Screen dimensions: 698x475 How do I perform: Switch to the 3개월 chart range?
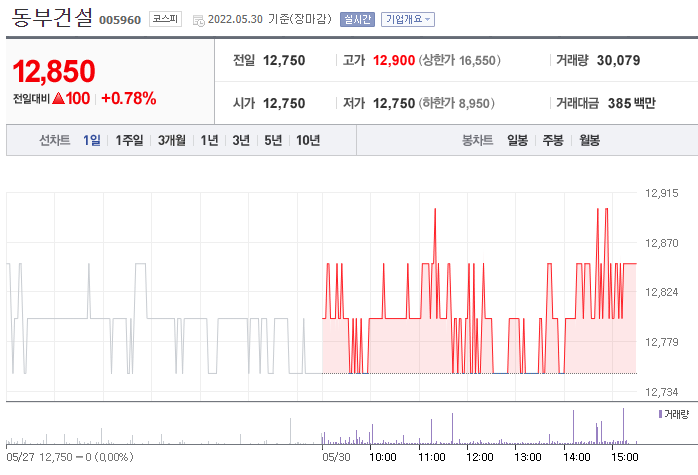[x=172, y=140]
